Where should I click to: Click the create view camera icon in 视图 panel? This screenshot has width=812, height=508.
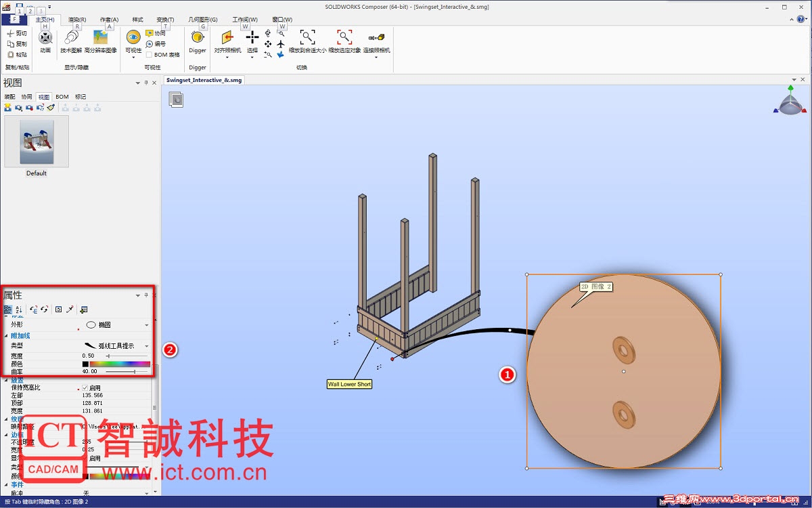click(7, 108)
